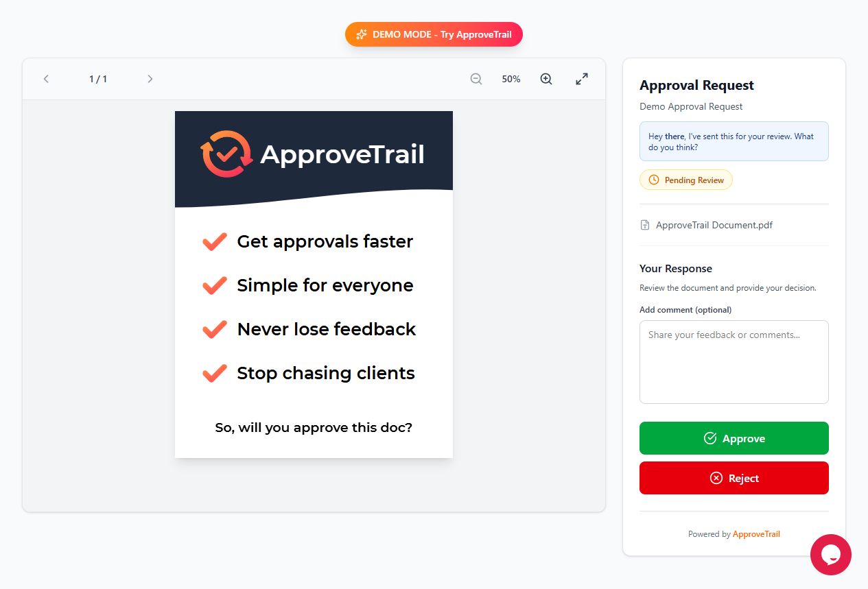
Task: Click the Pending Review clock icon
Action: point(654,180)
